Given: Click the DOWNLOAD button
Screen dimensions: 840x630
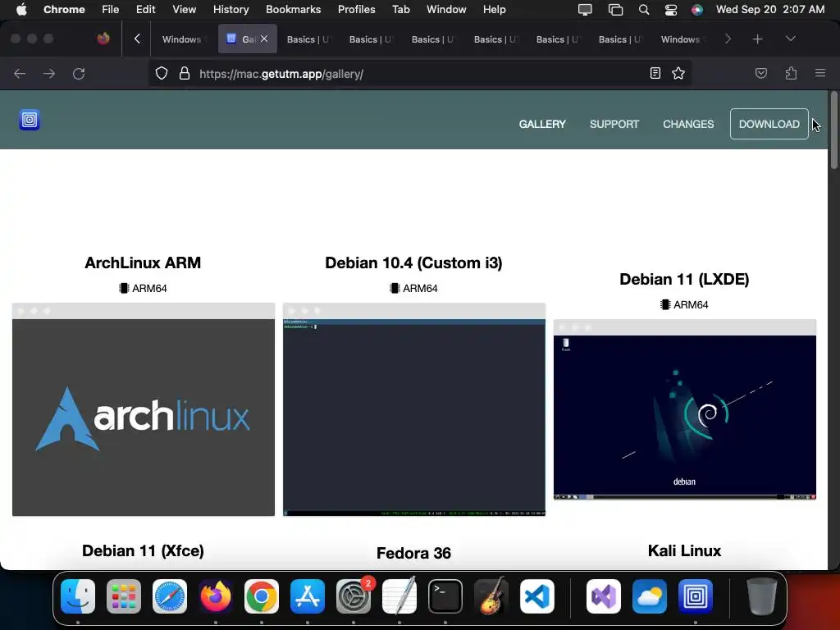Looking at the screenshot, I should pos(769,125).
